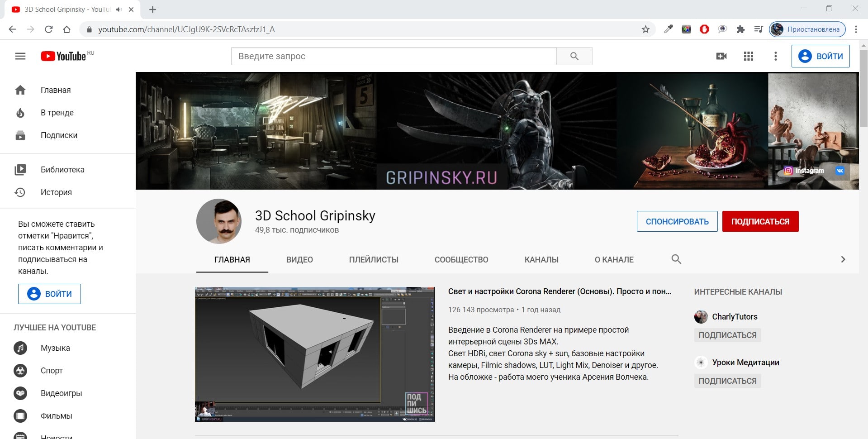Click the Главная home icon in sidebar
This screenshot has width=868, height=439.
(20, 90)
